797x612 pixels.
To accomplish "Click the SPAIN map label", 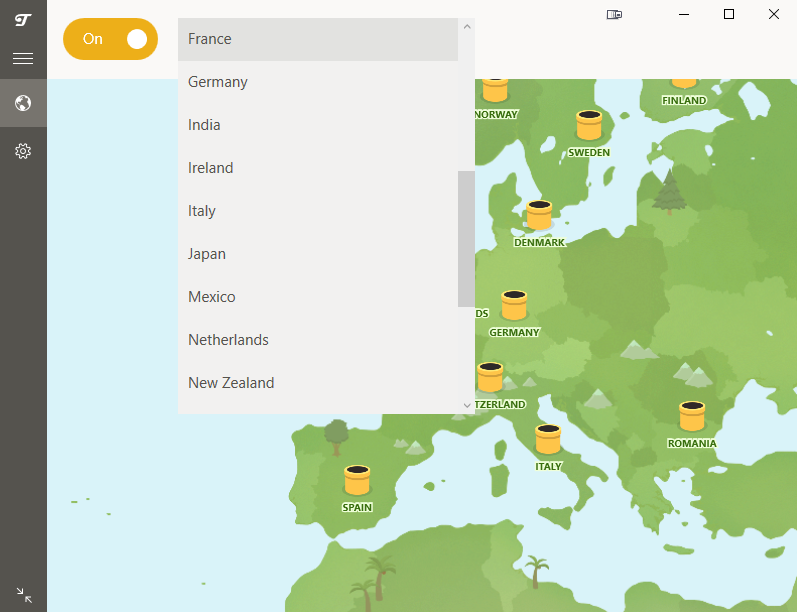I will point(357,507).
